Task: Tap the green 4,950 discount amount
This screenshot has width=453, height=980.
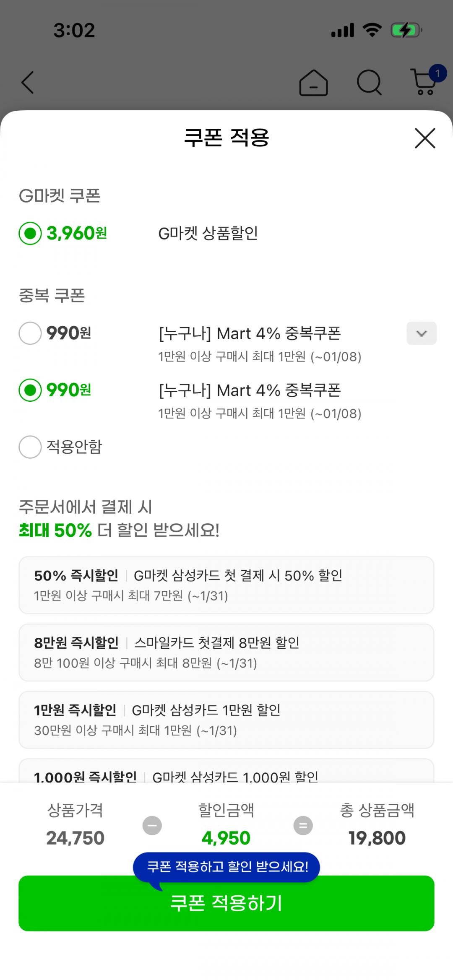Action: pyautogui.click(x=226, y=838)
